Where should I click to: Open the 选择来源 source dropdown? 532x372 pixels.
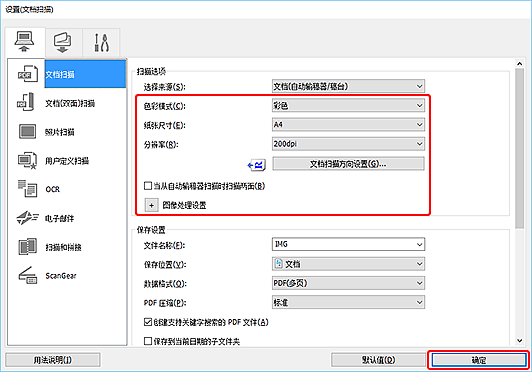coord(348,86)
